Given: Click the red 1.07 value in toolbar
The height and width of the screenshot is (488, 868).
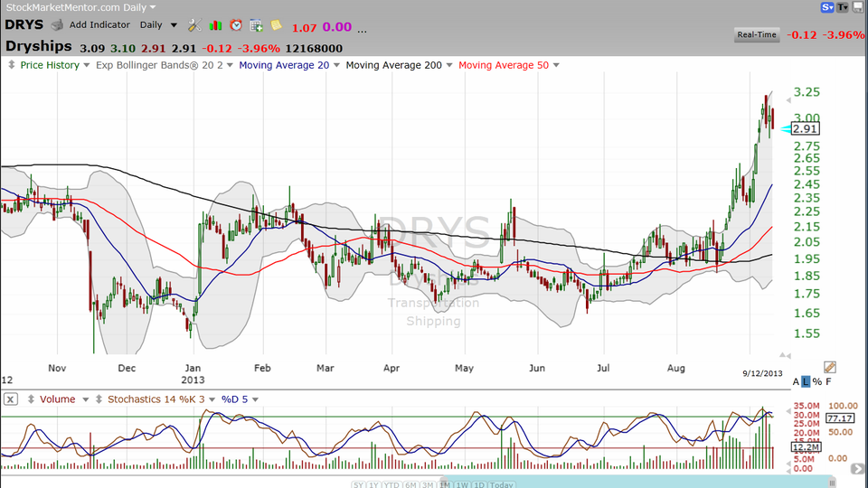Looking at the screenshot, I should [x=304, y=28].
